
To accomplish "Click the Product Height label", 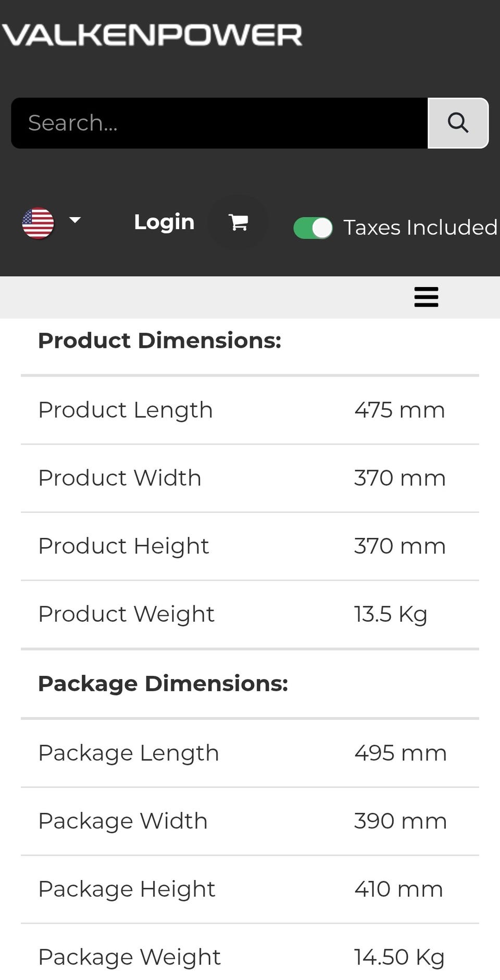I will coord(123,546).
